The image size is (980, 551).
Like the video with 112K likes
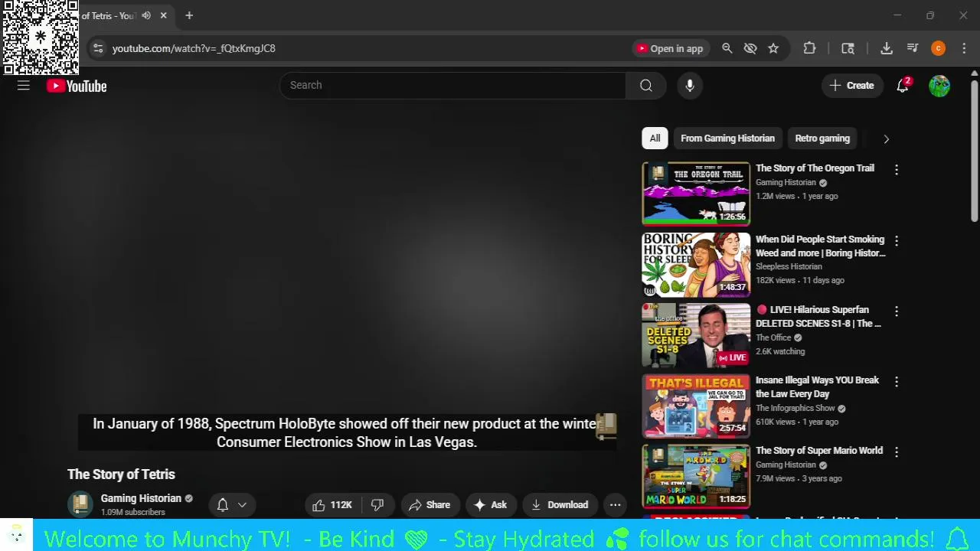tap(332, 505)
